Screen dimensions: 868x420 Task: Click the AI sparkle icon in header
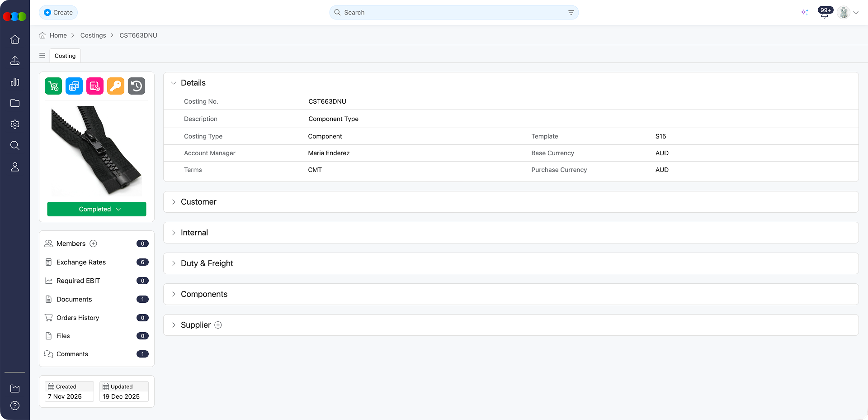805,13
